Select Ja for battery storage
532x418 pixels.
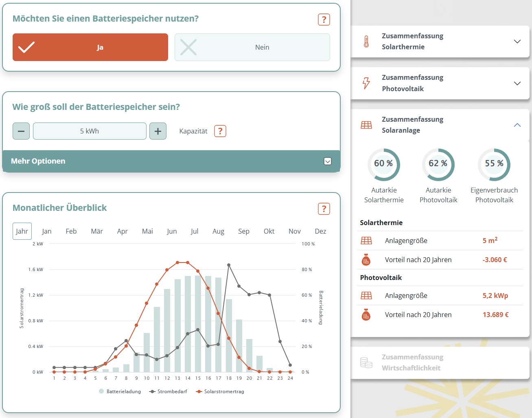[90, 47]
